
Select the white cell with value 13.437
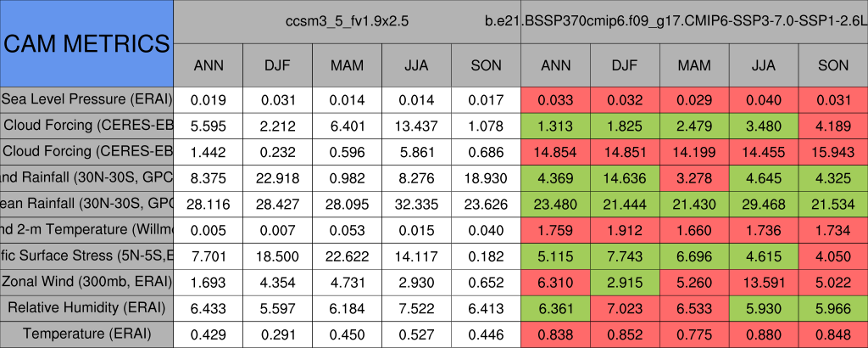click(416, 126)
